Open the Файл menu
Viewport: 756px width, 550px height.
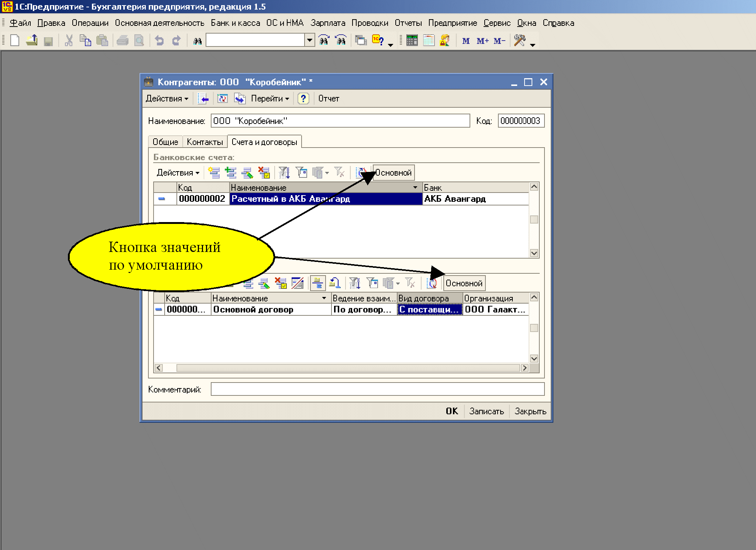20,23
